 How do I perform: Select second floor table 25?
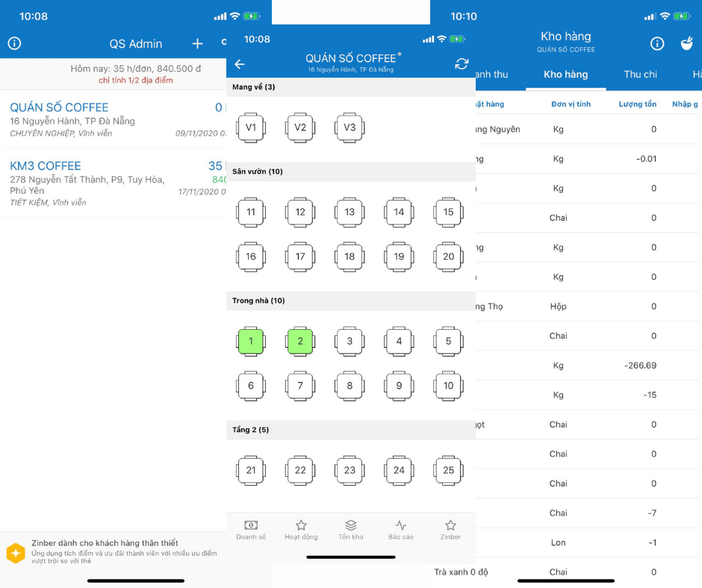click(x=448, y=470)
